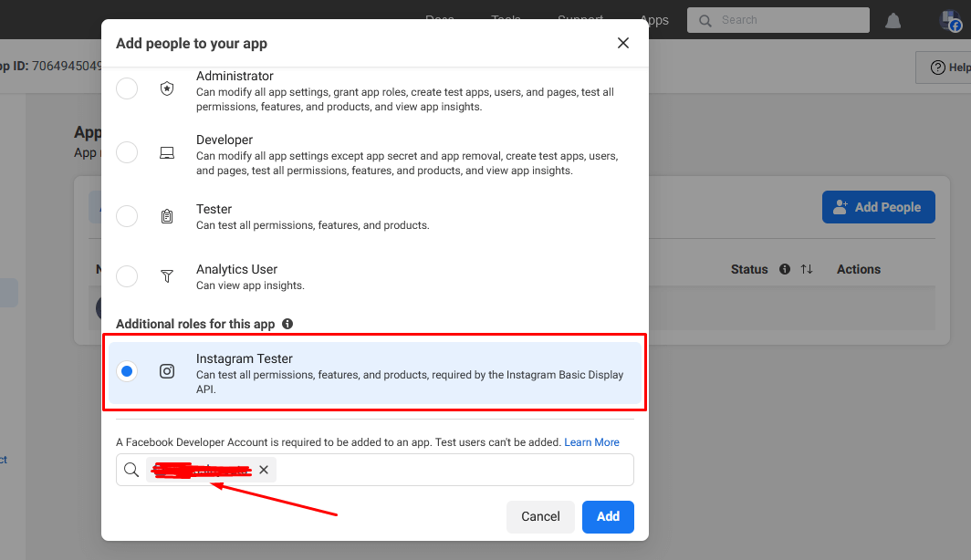Click the Instagram logo icon
The height and width of the screenshot is (560, 971).
167,371
